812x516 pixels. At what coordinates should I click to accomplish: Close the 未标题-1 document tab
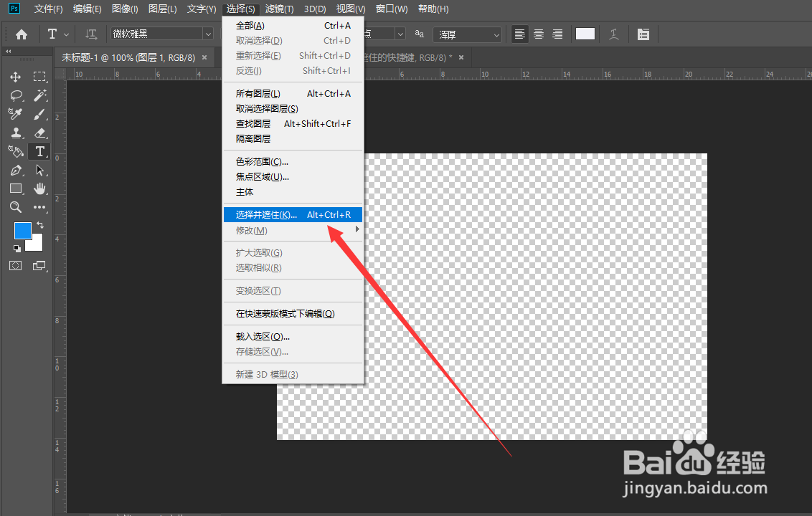tap(204, 57)
